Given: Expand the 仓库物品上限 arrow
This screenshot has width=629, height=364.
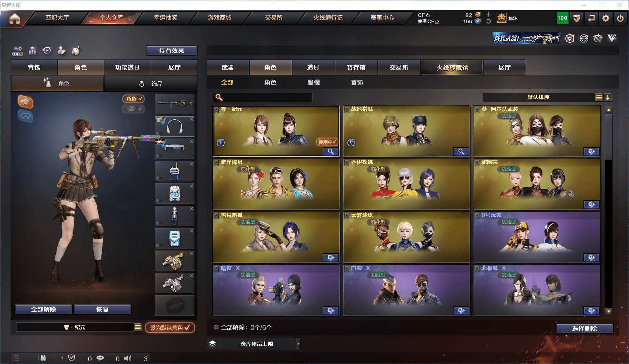Looking at the screenshot, I should tap(298, 344).
